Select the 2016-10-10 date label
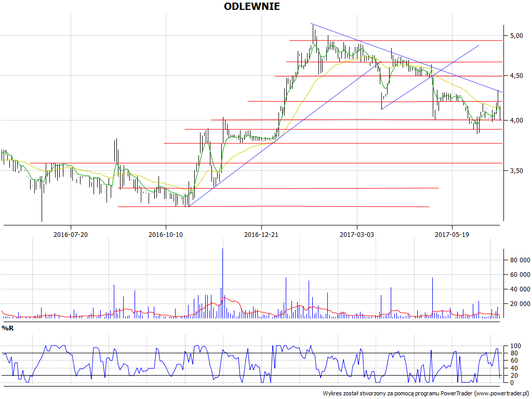532x399 pixels. [x=166, y=234]
